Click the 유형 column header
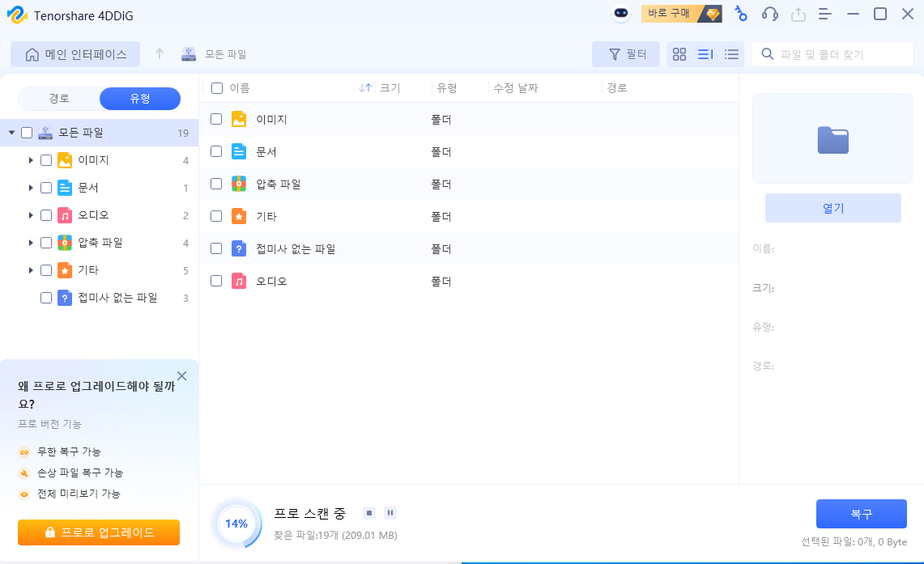The width and height of the screenshot is (924, 564). (447, 87)
